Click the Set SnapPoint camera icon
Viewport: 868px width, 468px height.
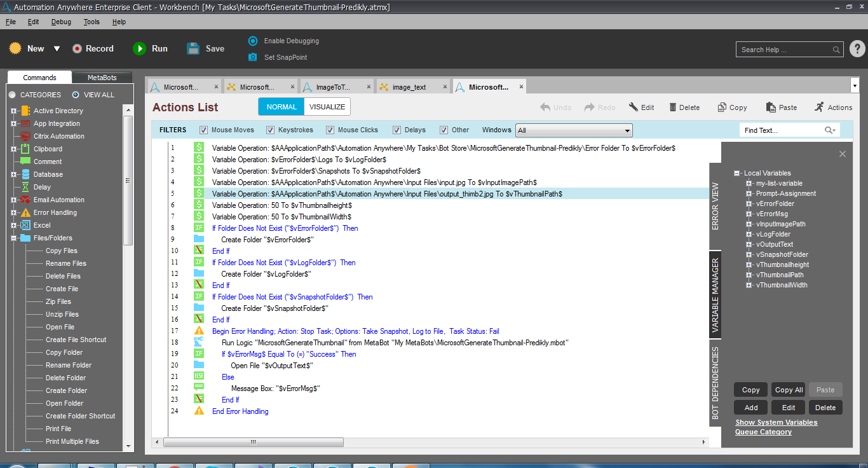(x=253, y=57)
